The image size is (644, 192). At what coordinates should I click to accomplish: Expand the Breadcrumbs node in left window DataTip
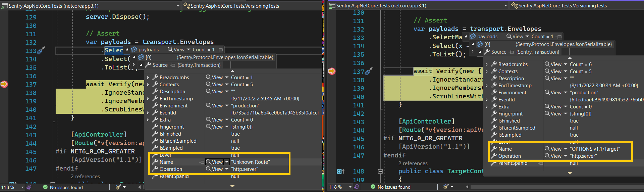(148, 78)
